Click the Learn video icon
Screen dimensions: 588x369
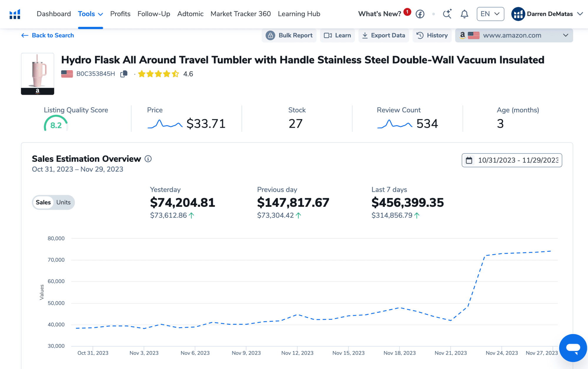pos(328,35)
